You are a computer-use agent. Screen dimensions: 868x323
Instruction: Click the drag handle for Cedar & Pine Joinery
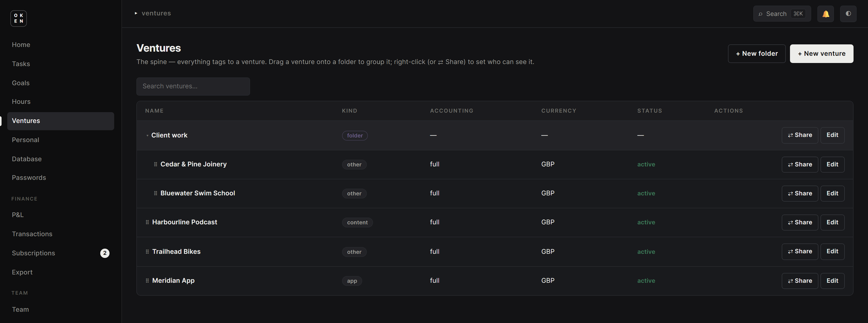coord(155,164)
